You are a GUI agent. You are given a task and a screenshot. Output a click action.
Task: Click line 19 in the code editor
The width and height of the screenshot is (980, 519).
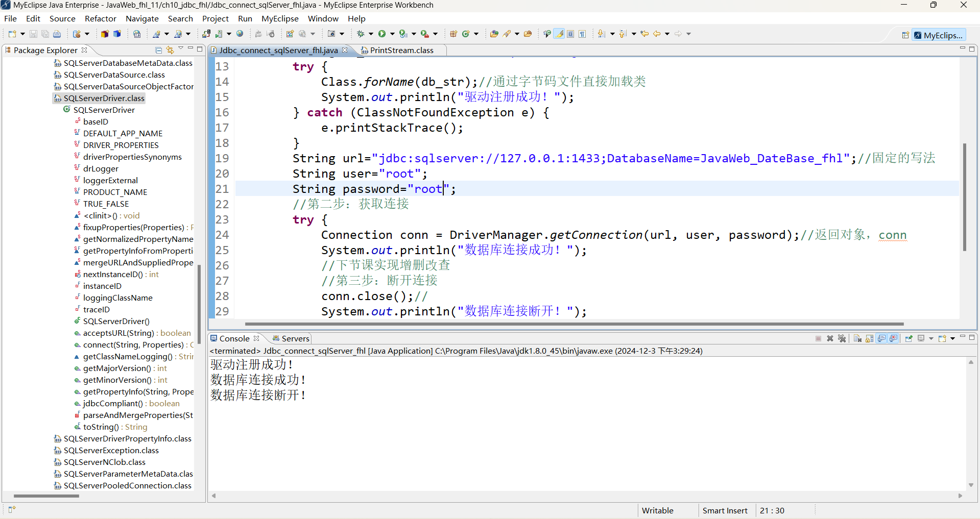596,158
